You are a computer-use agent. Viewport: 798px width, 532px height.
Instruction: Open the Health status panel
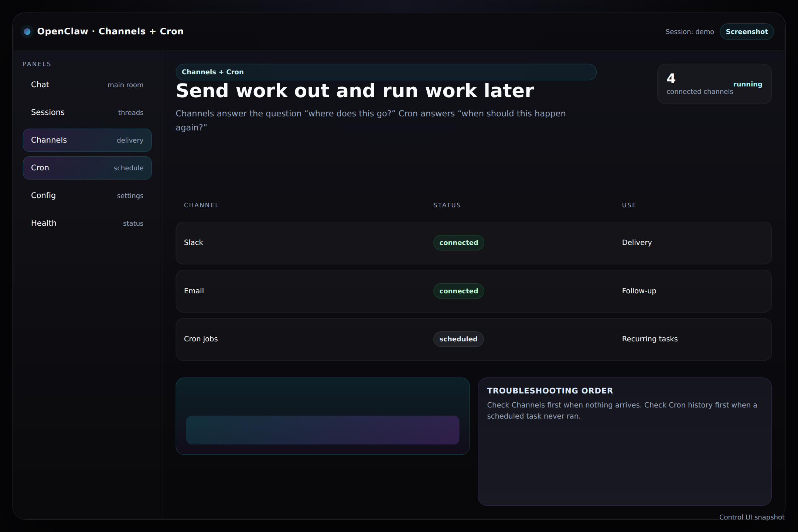87,223
